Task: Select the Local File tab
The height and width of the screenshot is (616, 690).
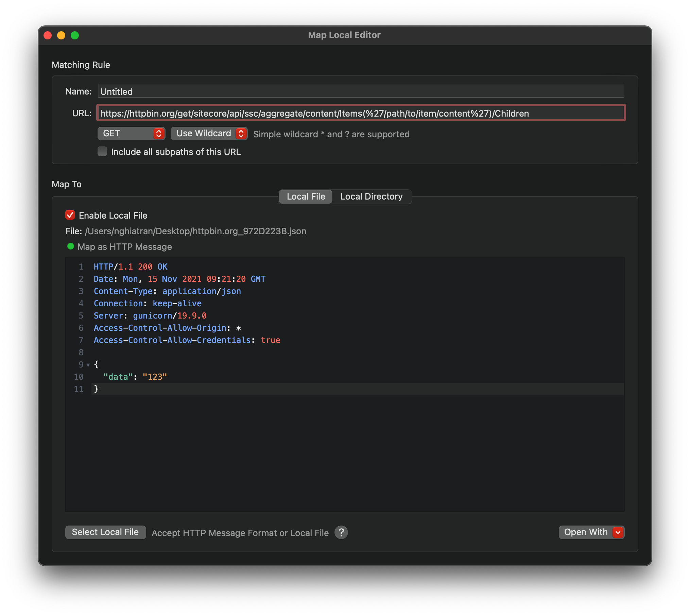Action: (x=306, y=196)
